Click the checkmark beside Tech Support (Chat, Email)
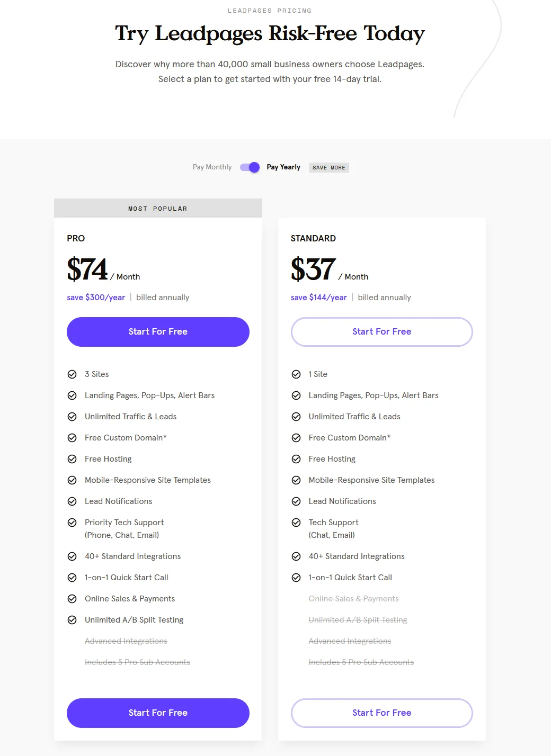 point(296,523)
